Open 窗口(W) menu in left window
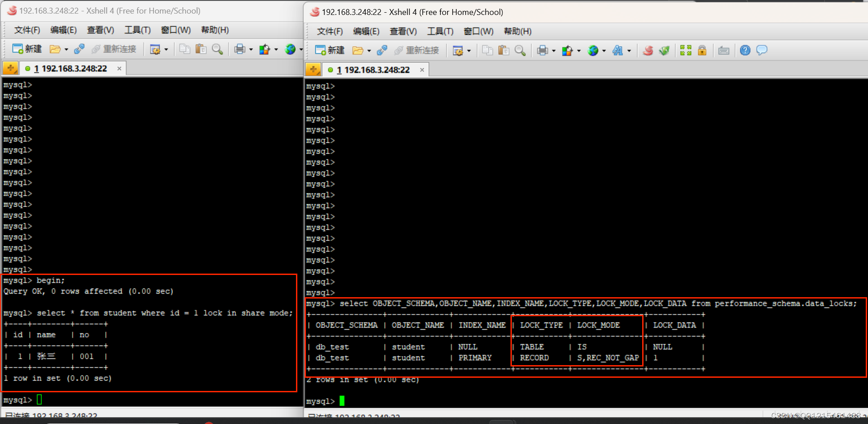 [176, 30]
